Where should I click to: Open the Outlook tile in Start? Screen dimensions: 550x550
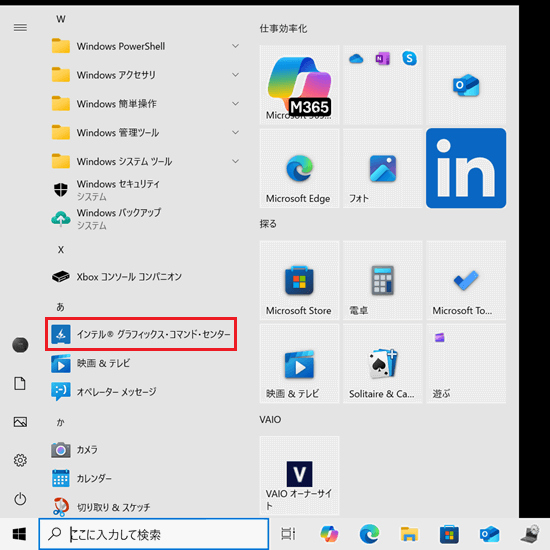click(x=466, y=85)
